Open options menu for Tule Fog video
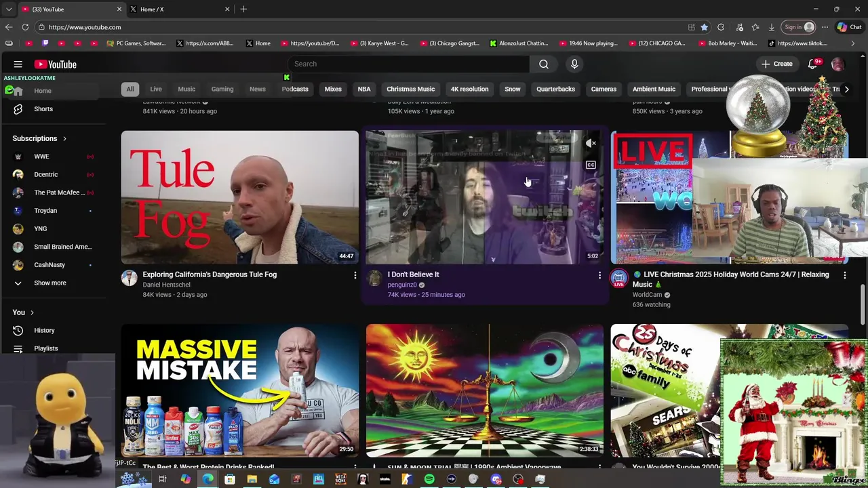 point(355,275)
